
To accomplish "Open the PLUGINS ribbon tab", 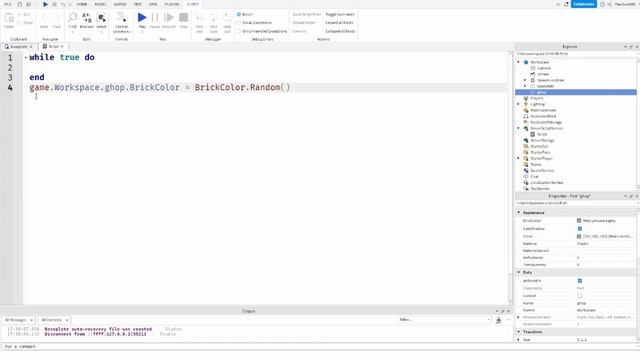I will pos(172,4).
